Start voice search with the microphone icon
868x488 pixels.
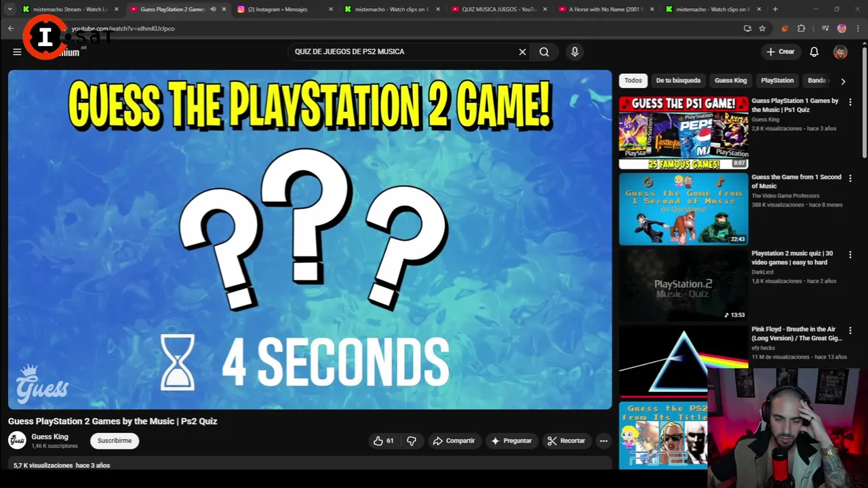pos(574,52)
